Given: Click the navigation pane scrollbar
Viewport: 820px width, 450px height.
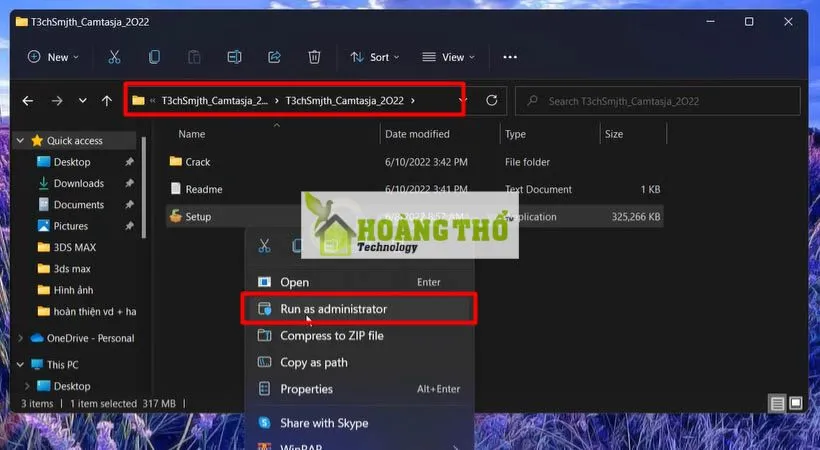Looking at the screenshot, I should pos(144,186).
